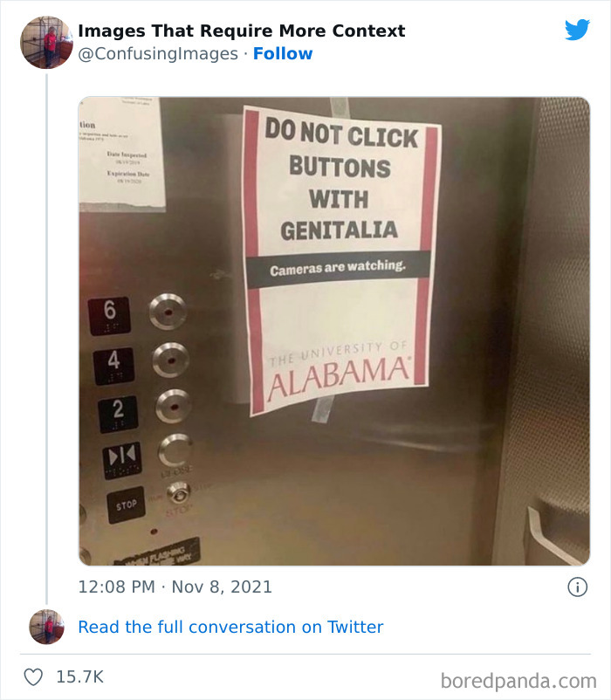Click the @ConfusingImages handle

coord(158,53)
